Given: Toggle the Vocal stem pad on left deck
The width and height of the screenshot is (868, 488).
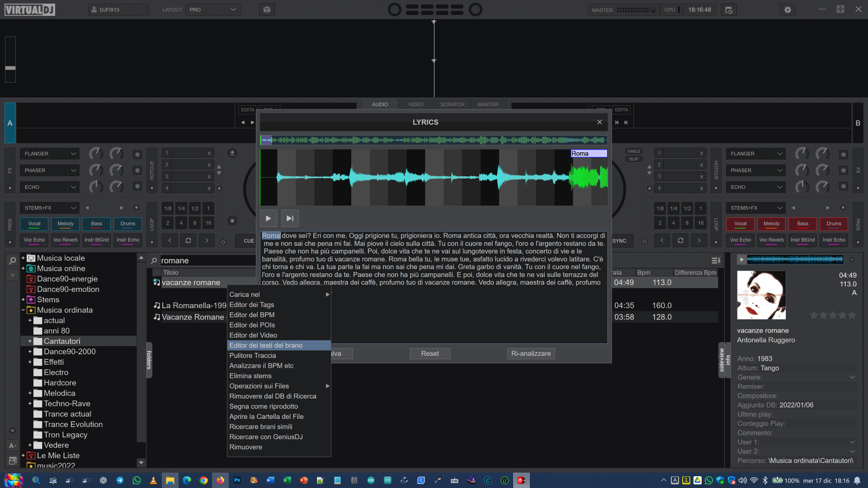Looking at the screenshot, I should [x=34, y=224].
